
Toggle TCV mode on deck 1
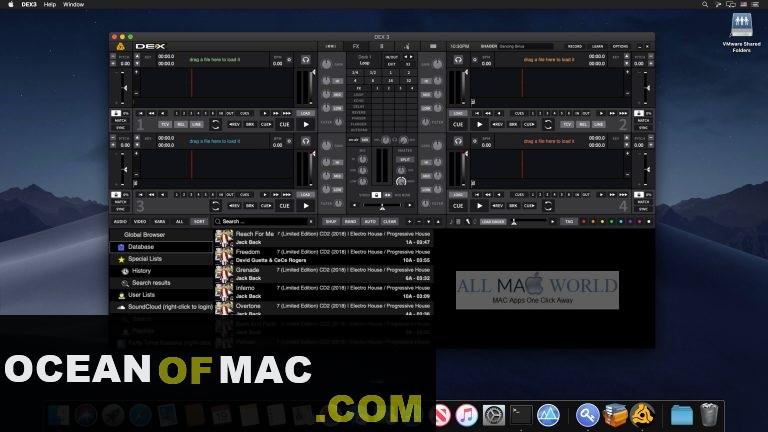pyautogui.click(x=165, y=124)
